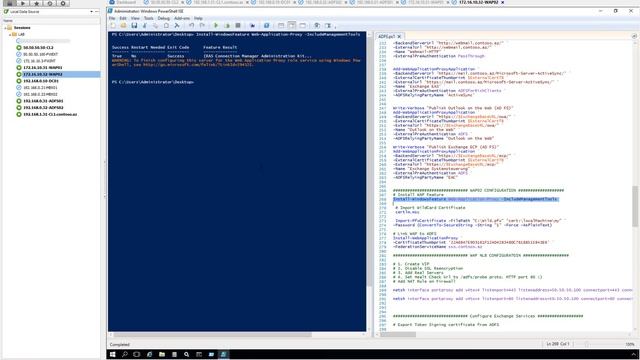
Task: Click the script pane vertical scrollbar thumb
Action: tap(635, 206)
